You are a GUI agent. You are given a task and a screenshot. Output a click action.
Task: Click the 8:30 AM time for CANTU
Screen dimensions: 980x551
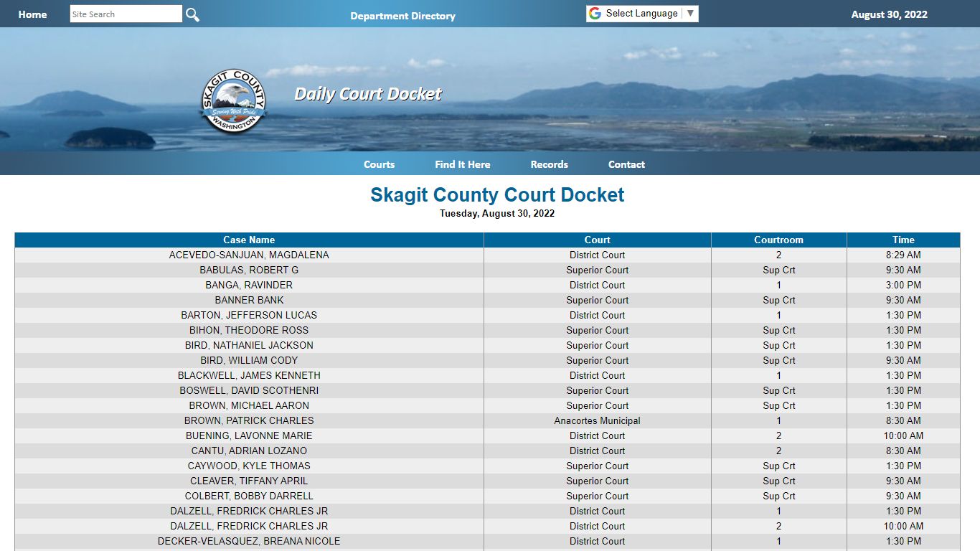pos(904,451)
